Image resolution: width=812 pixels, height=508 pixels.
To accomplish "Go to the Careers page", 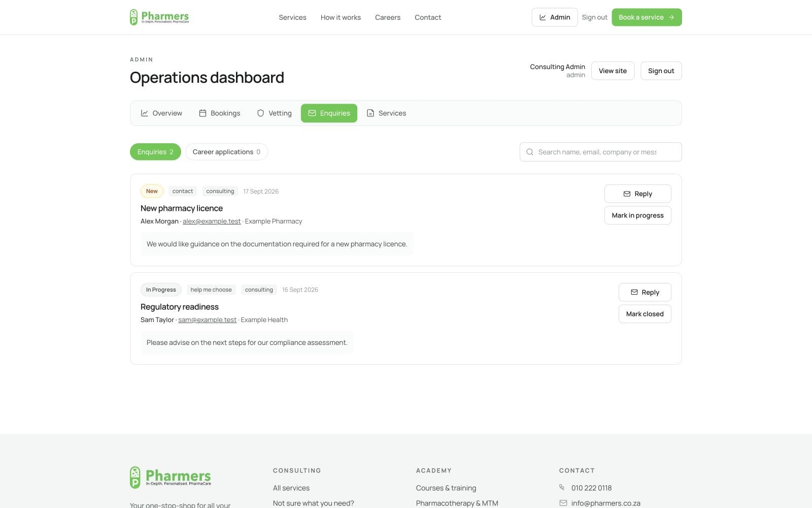I will point(388,17).
